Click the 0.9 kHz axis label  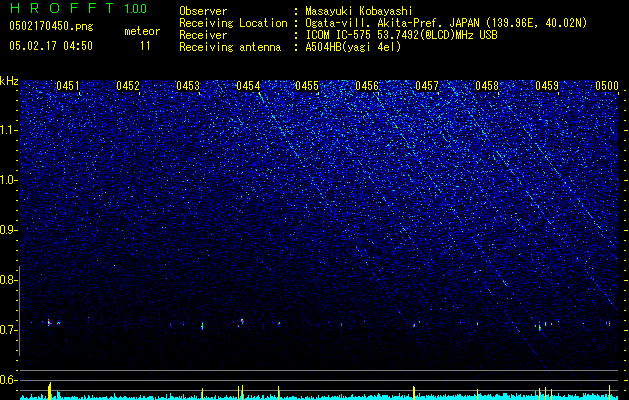click(7, 230)
